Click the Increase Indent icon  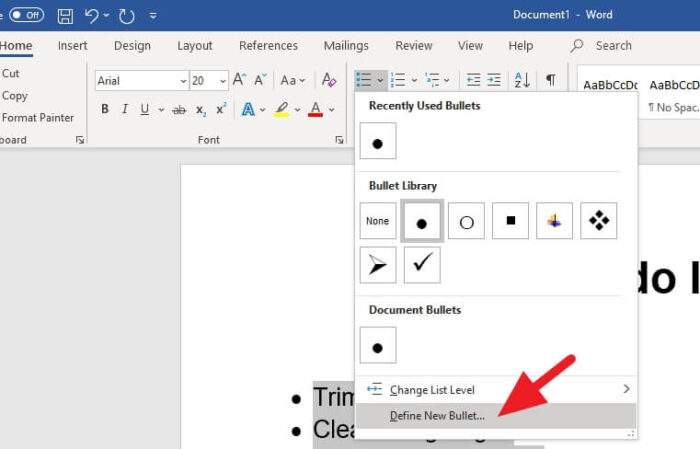click(x=494, y=80)
